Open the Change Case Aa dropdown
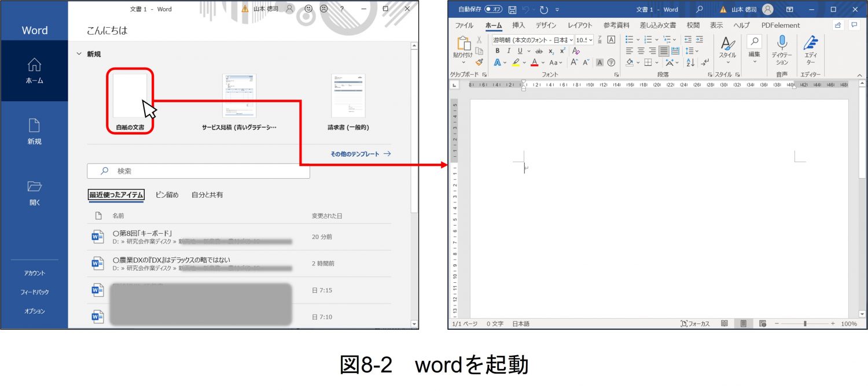The height and width of the screenshot is (391, 868). pyautogui.click(x=556, y=62)
